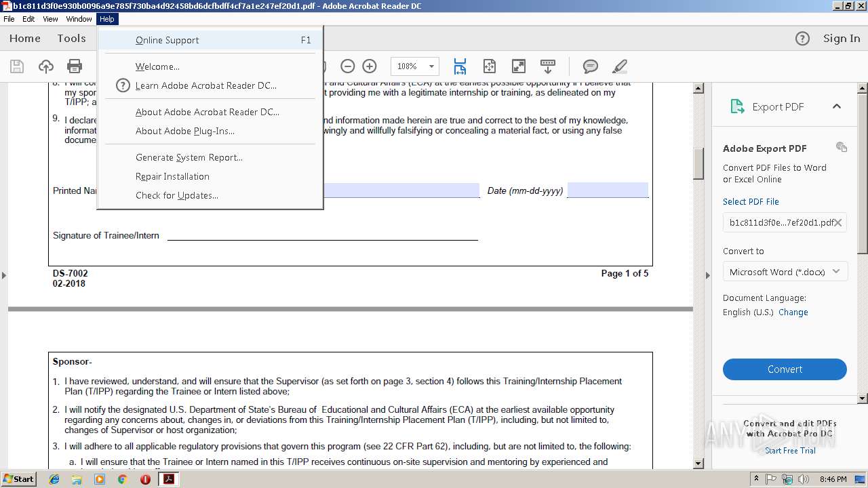Select the Highlight text pen tool
Image resolution: width=868 pixels, height=488 pixels.
point(619,66)
